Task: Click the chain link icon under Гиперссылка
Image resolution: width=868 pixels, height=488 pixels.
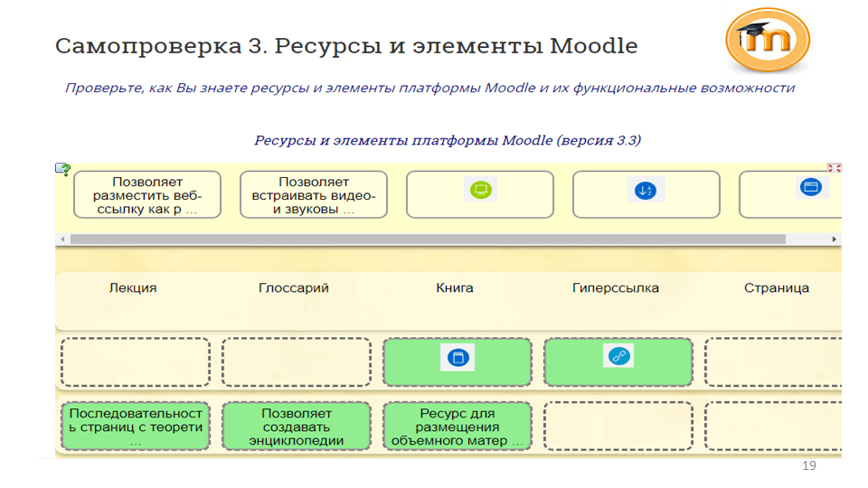Action: pyautogui.click(x=618, y=357)
